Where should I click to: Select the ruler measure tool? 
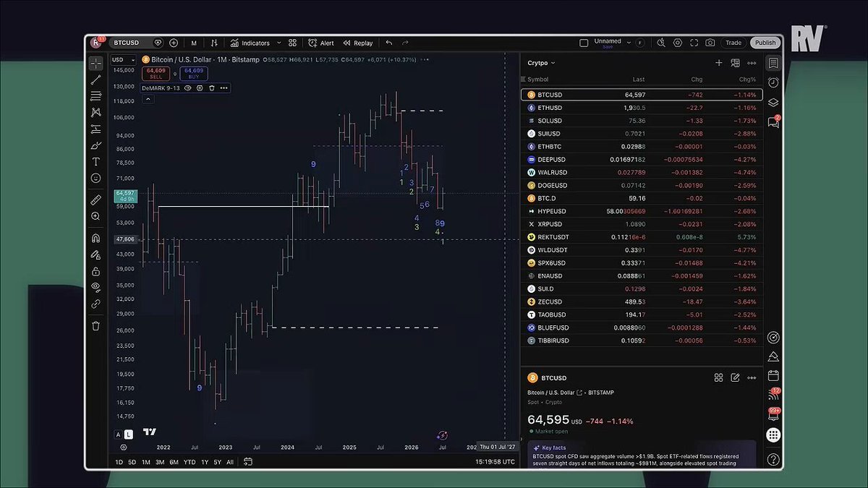95,200
